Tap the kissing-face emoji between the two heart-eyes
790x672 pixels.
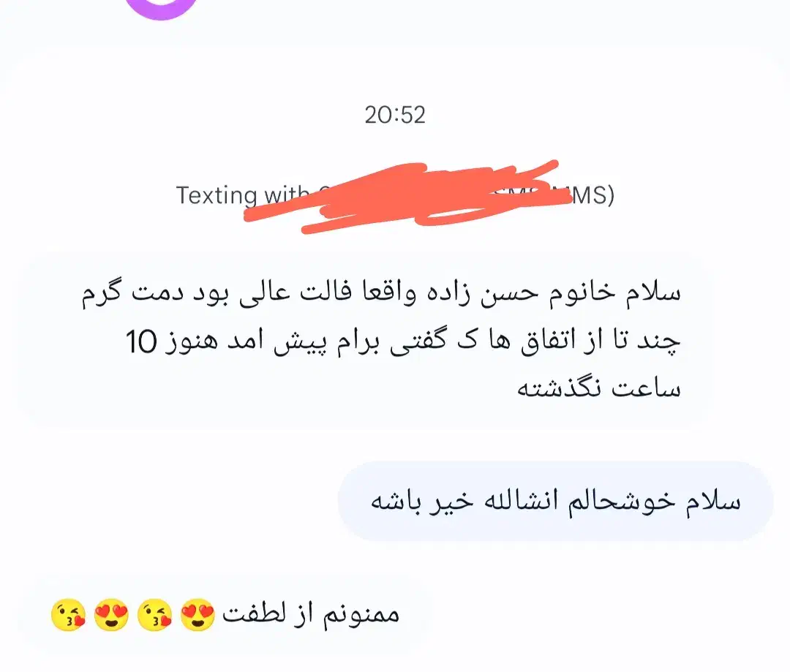click(154, 615)
